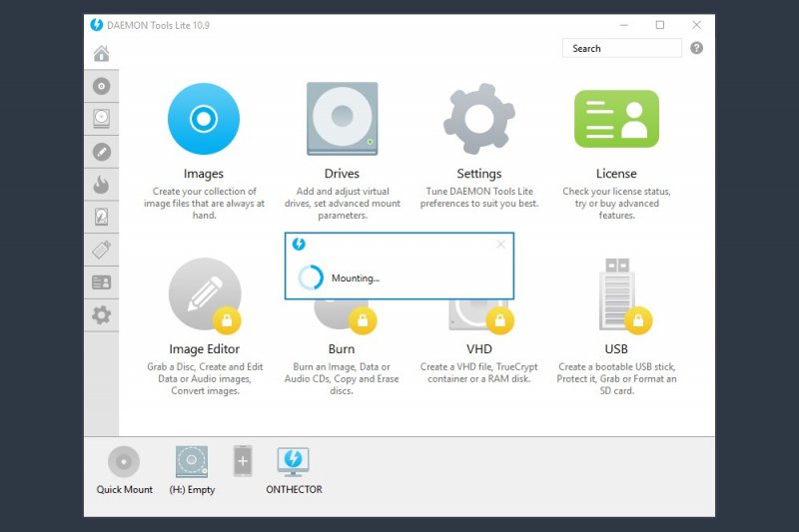This screenshot has width=799, height=532.
Task: Click 'Grab a Disc, Create and Edit' description
Action: pos(205,378)
